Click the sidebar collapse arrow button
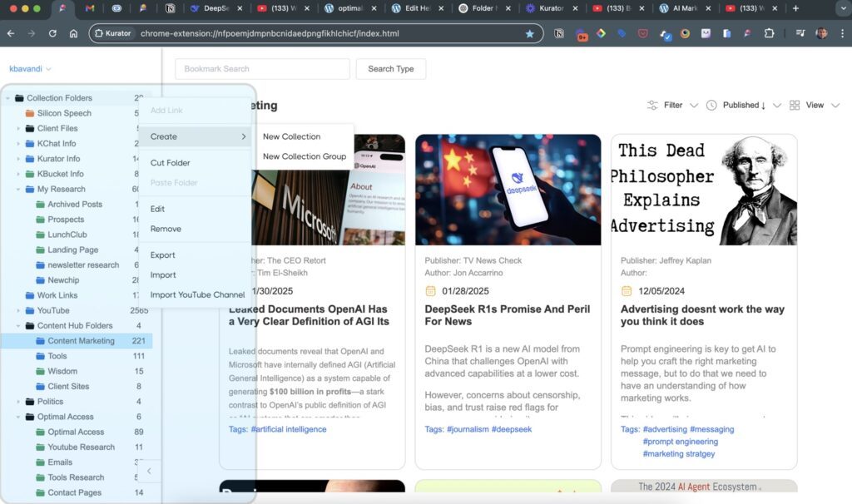This screenshot has height=504, width=852. (x=148, y=472)
